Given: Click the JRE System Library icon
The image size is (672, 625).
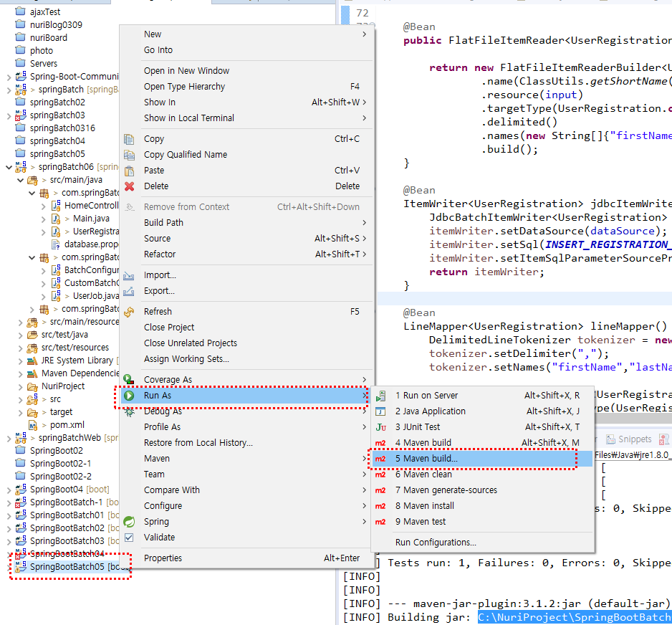Looking at the screenshot, I should 32,361.
